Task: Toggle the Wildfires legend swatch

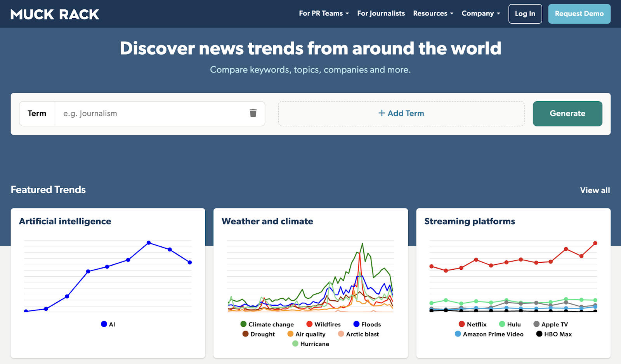Action: click(309, 324)
